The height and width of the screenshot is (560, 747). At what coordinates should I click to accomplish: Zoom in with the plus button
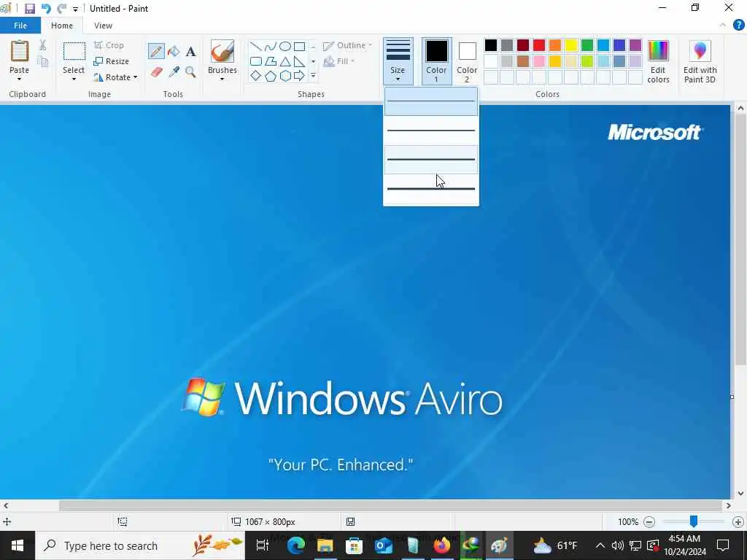click(738, 522)
